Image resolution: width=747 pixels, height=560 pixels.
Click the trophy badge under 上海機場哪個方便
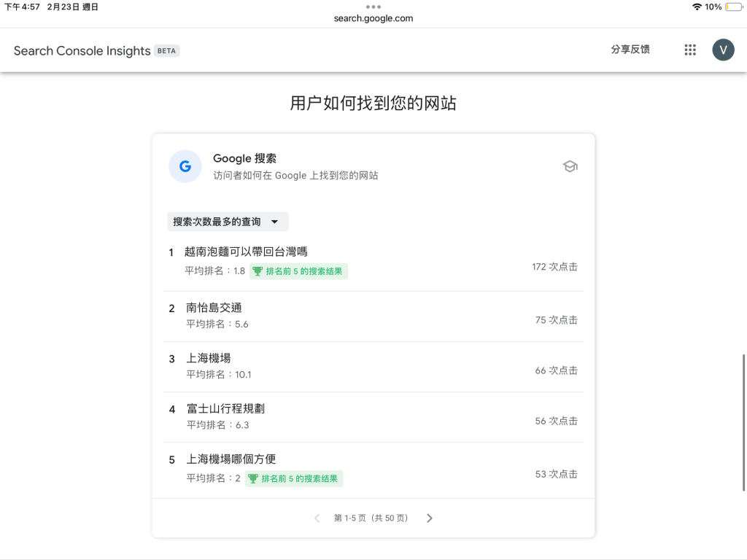(x=294, y=479)
